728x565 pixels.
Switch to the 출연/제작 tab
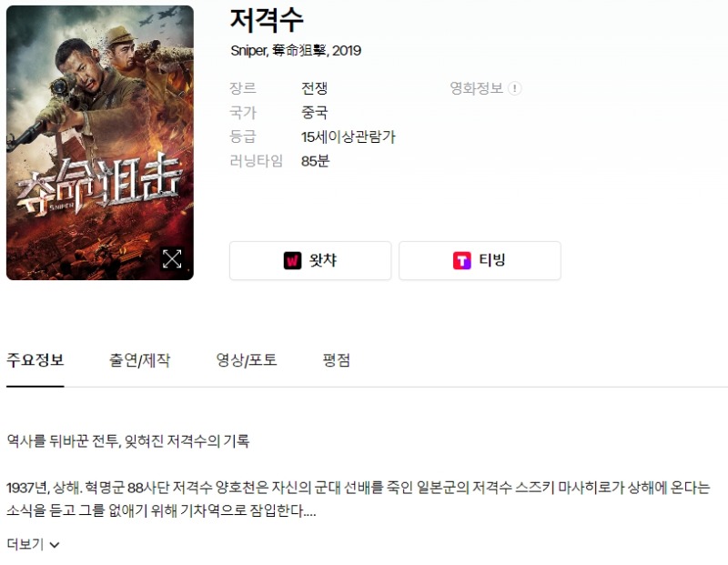tap(140, 360)
